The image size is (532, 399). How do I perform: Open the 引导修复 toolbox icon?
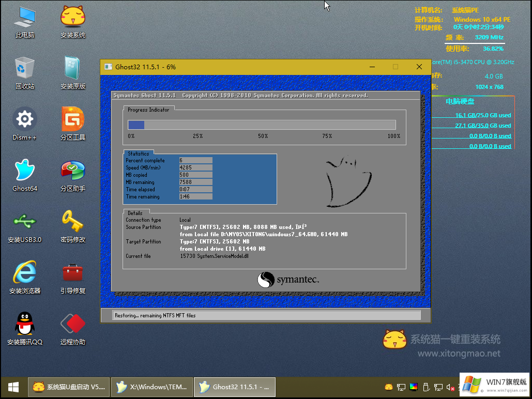(x=72, y=278)
